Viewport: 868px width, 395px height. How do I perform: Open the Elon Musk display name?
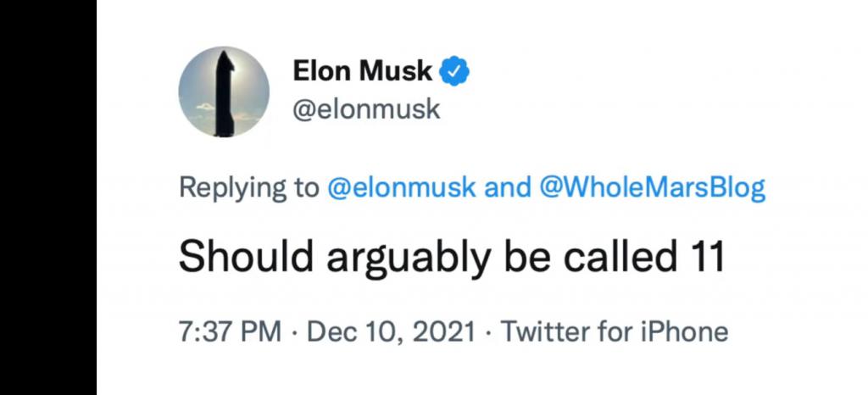pos(362,71)
